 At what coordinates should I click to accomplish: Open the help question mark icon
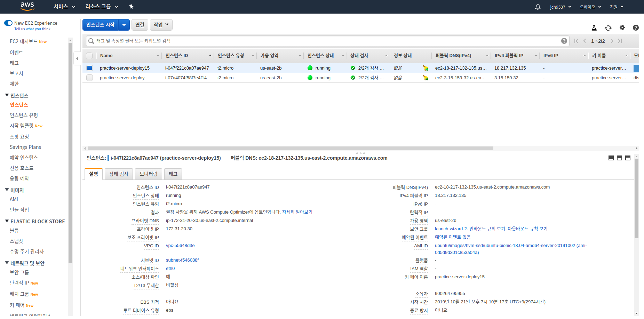pos(636,28)
